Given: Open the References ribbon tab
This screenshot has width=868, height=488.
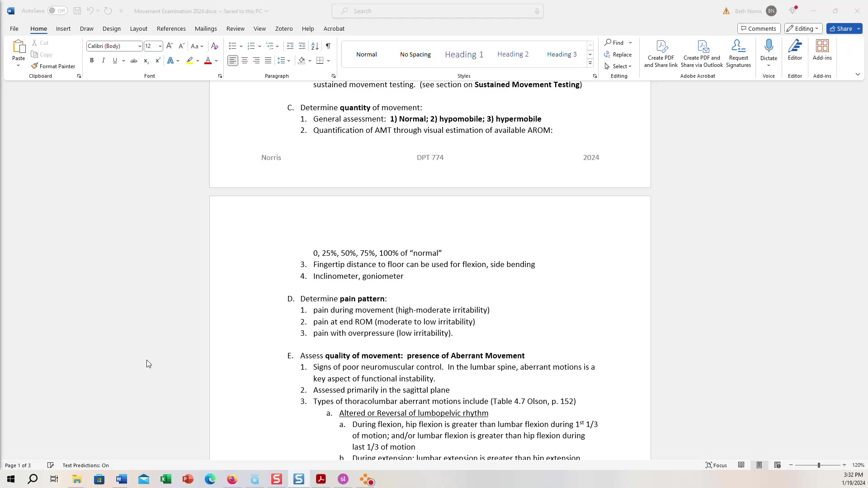Looking at the screenshot, I should click(x=171, y=28).
